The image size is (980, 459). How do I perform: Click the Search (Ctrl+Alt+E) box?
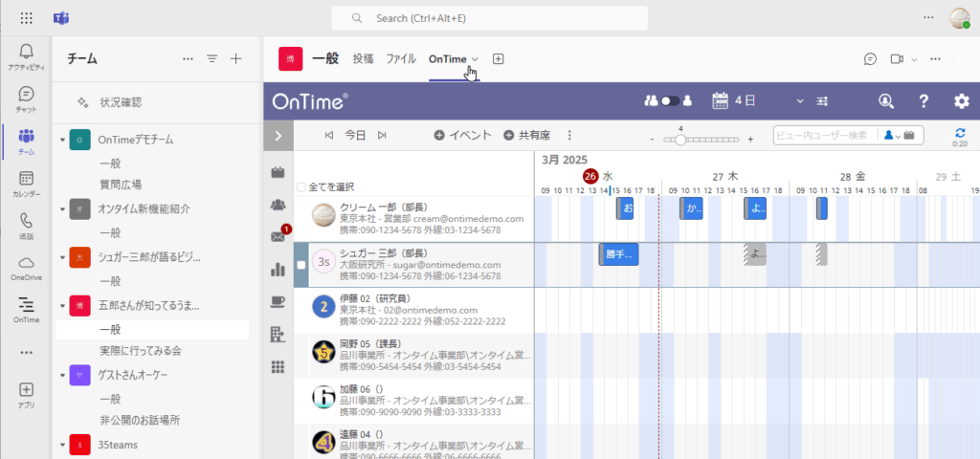(489, 18)
